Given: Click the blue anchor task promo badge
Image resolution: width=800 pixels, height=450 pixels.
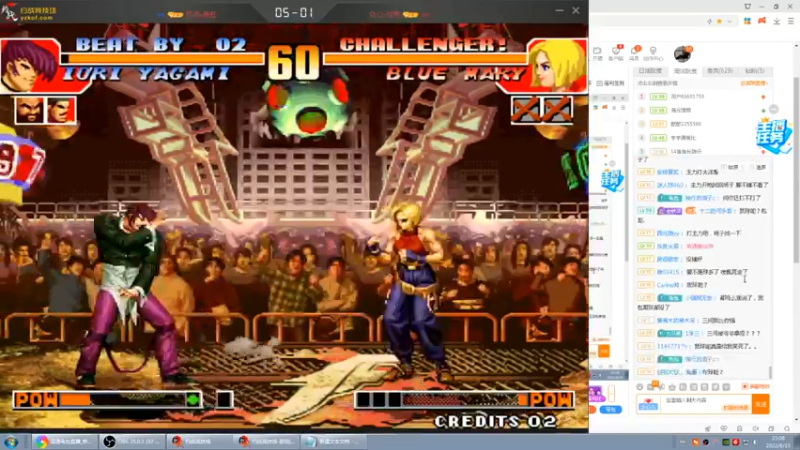Looking at the screenshot, I should 773,135.
